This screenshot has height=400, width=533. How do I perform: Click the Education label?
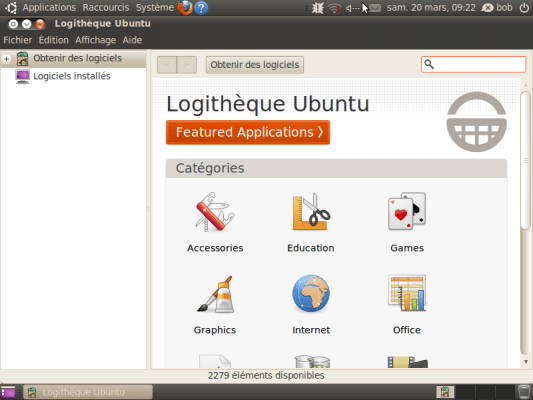pyautogui.click(x=311, y=248)
